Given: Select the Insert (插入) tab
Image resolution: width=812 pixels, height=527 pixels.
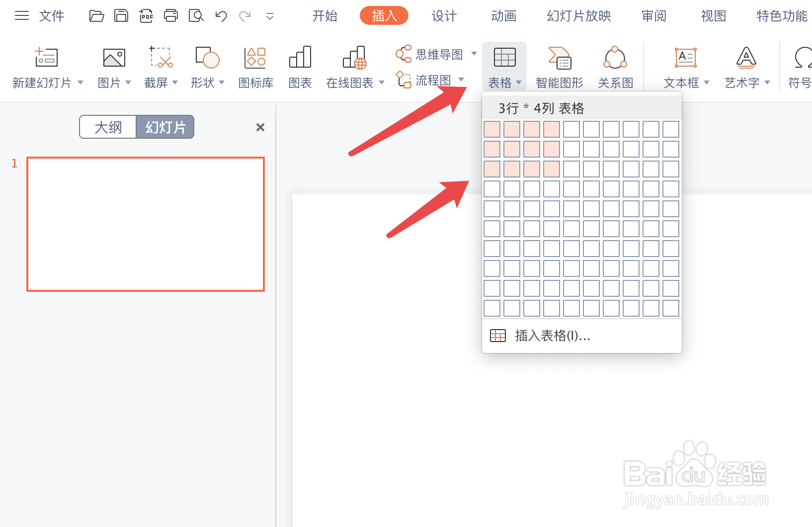Looking at the screenshot, I should tap(384, 16).
